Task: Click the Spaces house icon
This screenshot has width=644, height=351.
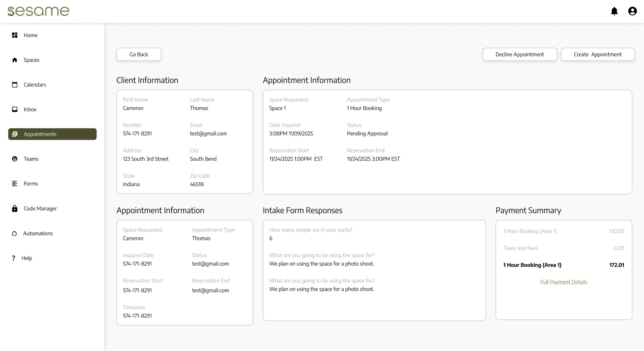Action: point(15,60)
